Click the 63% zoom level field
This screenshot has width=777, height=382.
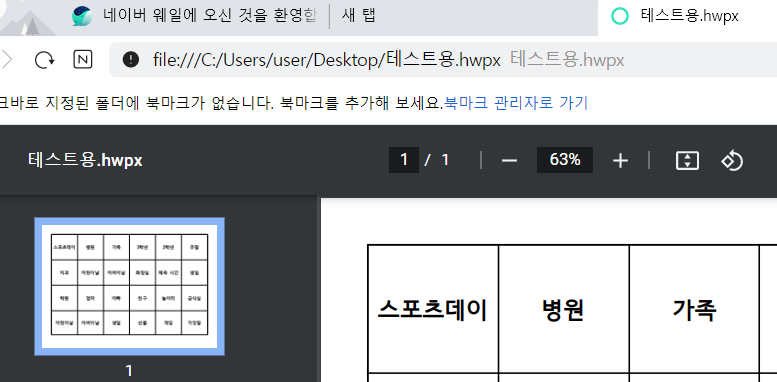[565, 160]
